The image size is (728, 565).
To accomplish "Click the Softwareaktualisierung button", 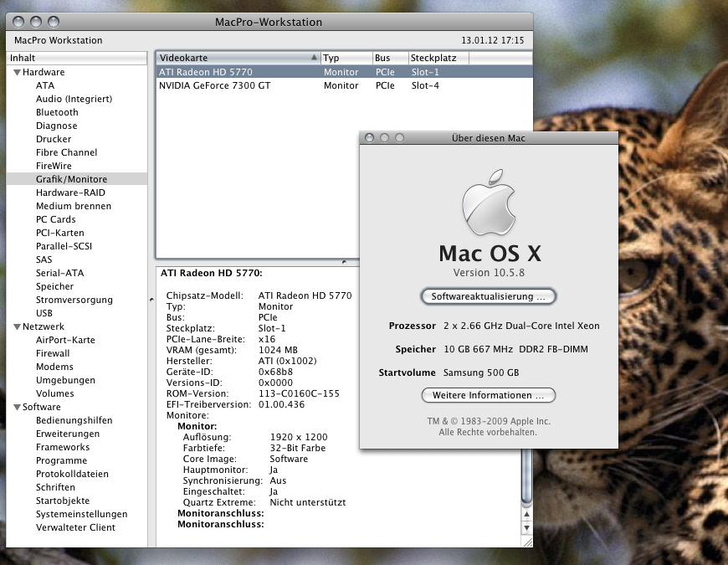I will (x=488, y=296).
